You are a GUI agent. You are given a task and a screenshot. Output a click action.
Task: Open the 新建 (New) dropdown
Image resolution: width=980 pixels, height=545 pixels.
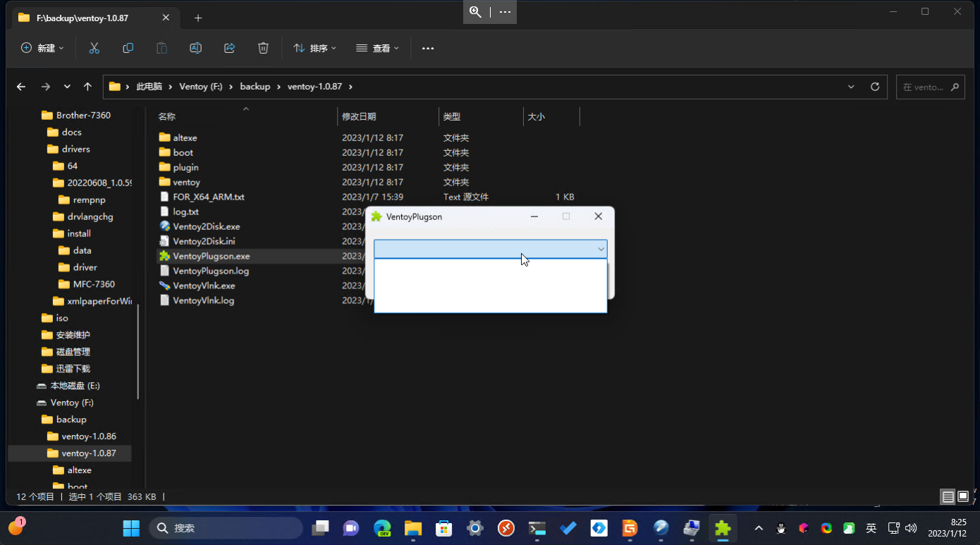42,48
